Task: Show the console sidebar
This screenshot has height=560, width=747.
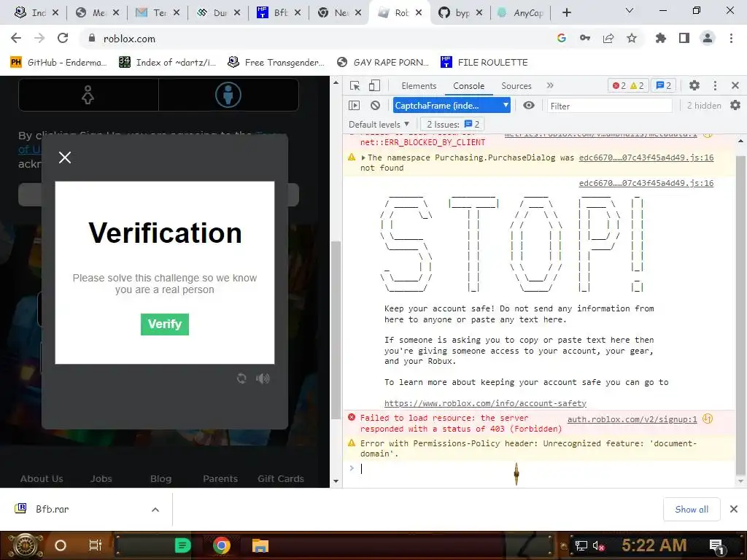Action: click(354, 105)
